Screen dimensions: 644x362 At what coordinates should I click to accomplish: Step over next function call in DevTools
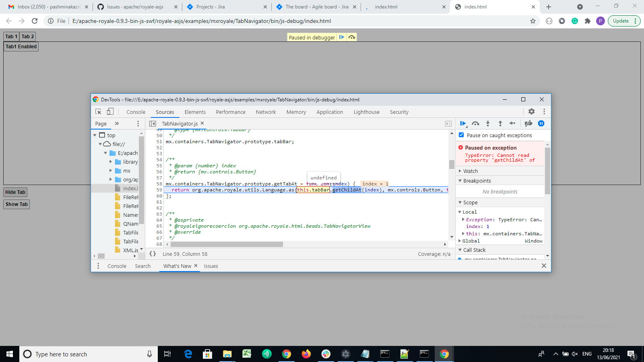[475, 123]
